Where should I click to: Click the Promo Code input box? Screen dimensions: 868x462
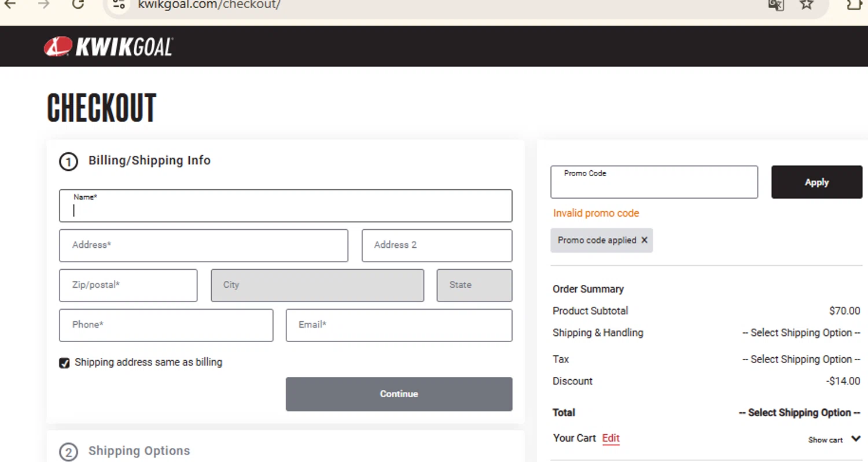654,182
